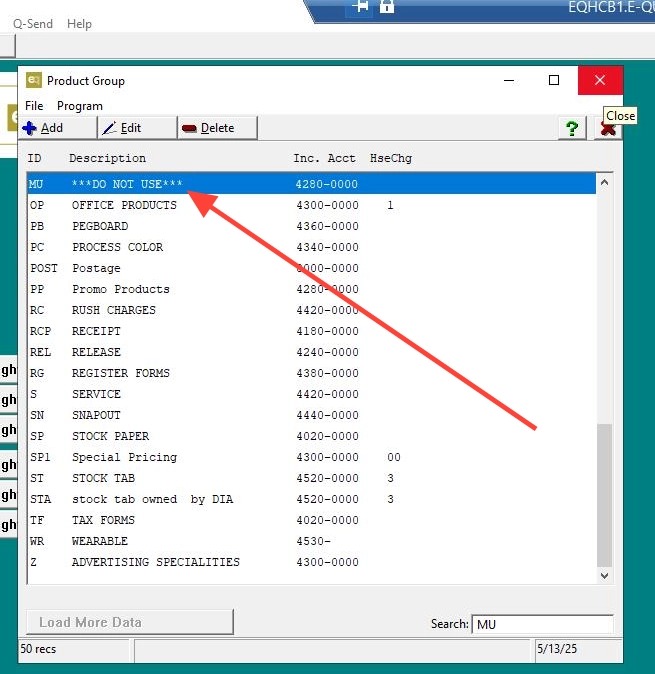The height and width of the screenshot is (674, 655).
Task: Maximize the Product Group window
Action: pyautogui.click(x=554, y=80)
